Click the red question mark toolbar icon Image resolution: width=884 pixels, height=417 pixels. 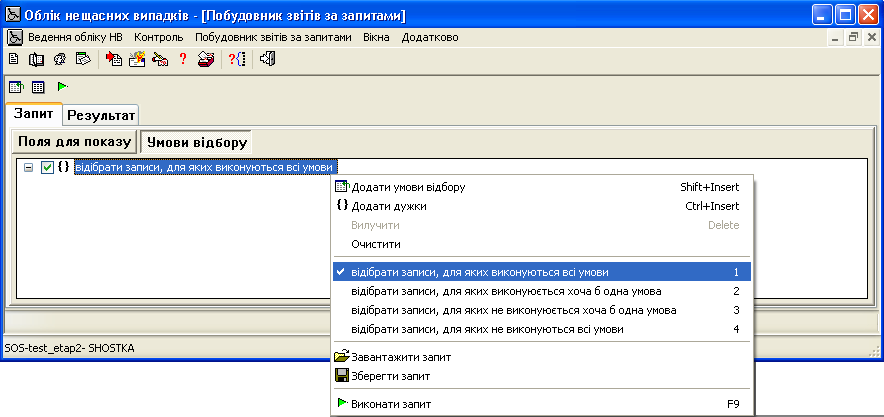point(182,59)
